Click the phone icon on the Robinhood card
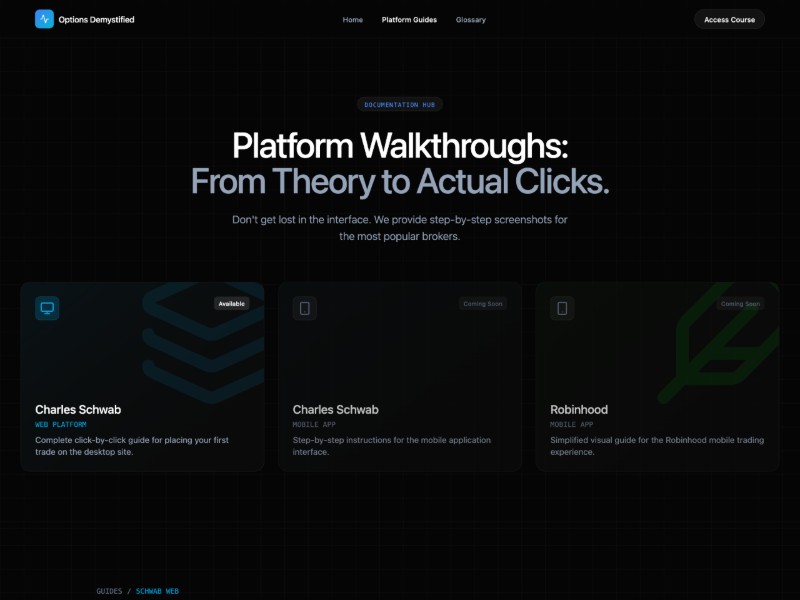800x600 pixels. pyautogui.click(x=562, y=308)
